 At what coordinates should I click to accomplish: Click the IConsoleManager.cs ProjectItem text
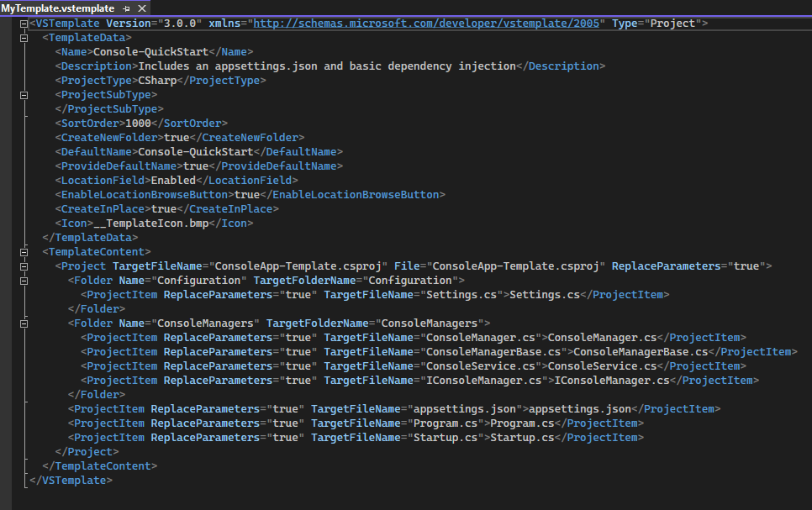(612, 381)
